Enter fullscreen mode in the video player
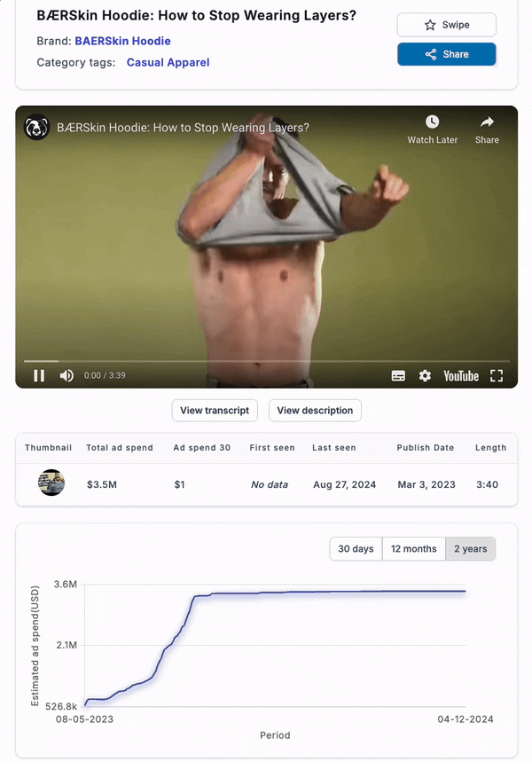 (x=497, y=375)
